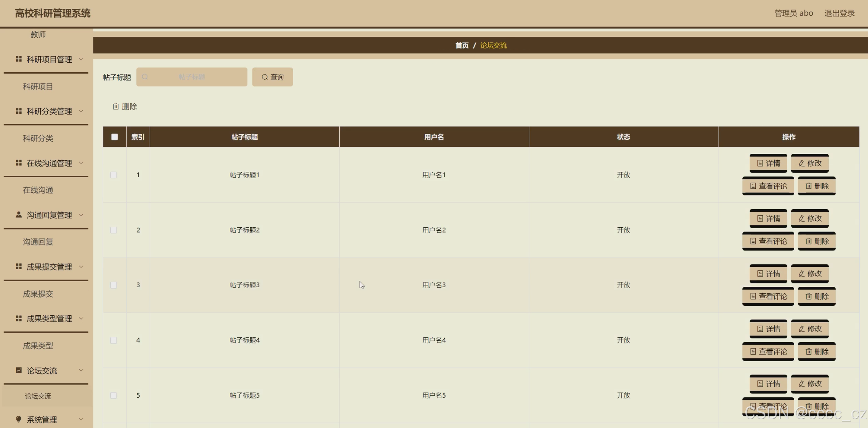
Task: Click trash 删除 icon in row 2
Action: 809,241
